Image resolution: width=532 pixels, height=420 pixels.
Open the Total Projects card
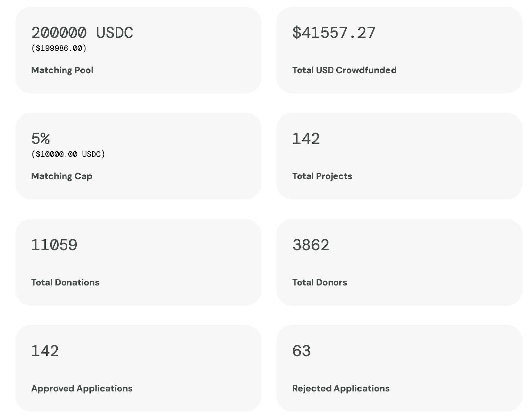(x=399, y=156)
